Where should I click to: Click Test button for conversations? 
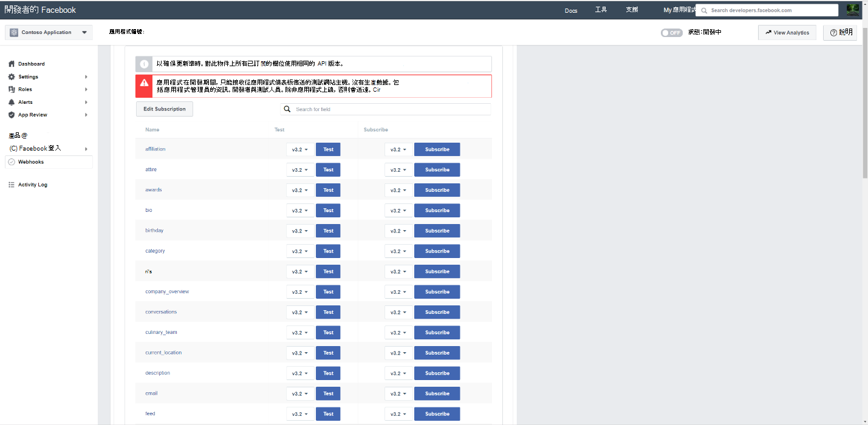328,312
